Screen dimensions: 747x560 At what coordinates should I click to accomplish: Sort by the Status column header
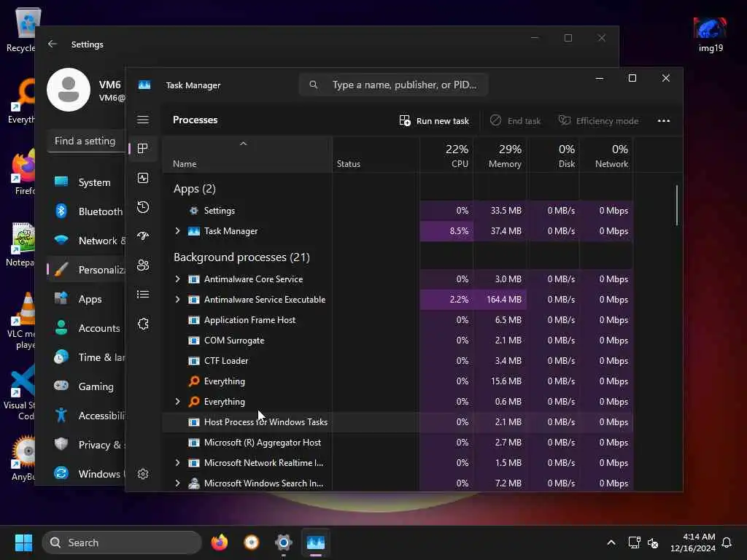pyautogui.click(x=376, y=155)
